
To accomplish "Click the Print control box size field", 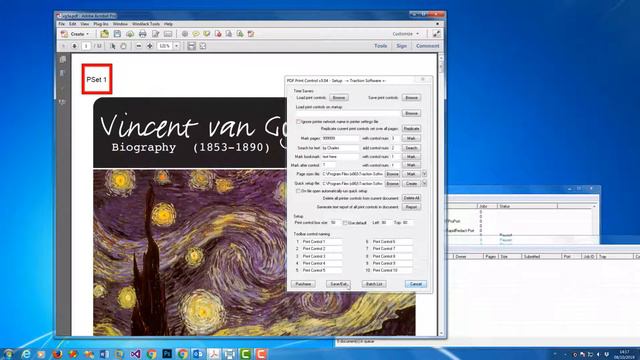I will [336, 223].
